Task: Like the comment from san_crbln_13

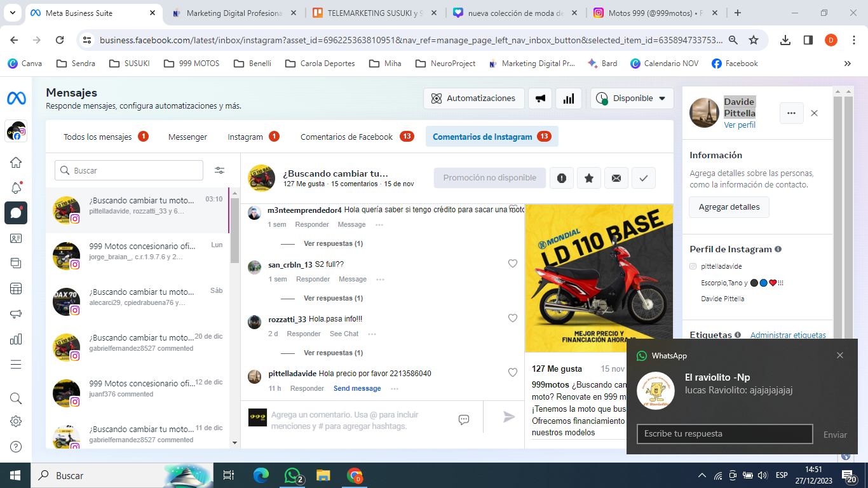Action: point(513,264)
